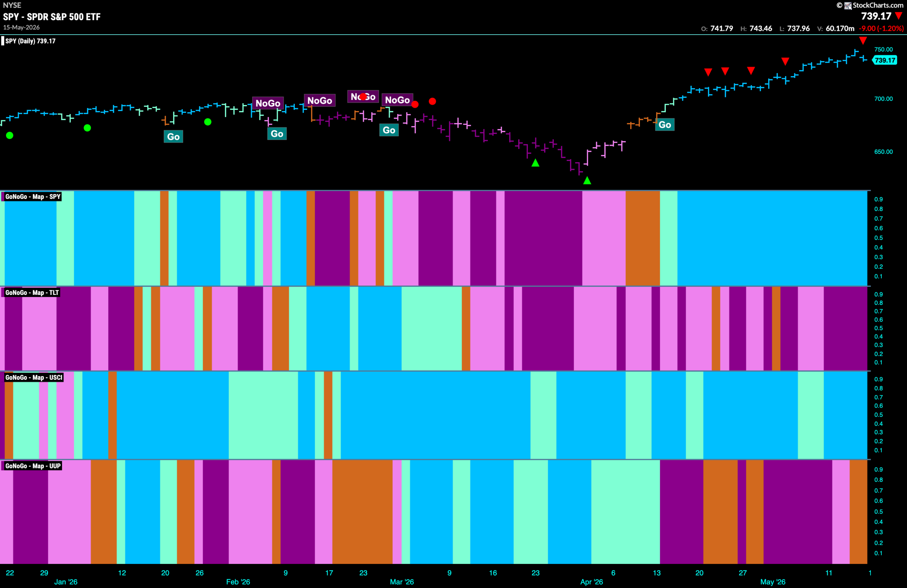
Task: Click the wide orange band in the SPY map
Action: pos(643,238)
